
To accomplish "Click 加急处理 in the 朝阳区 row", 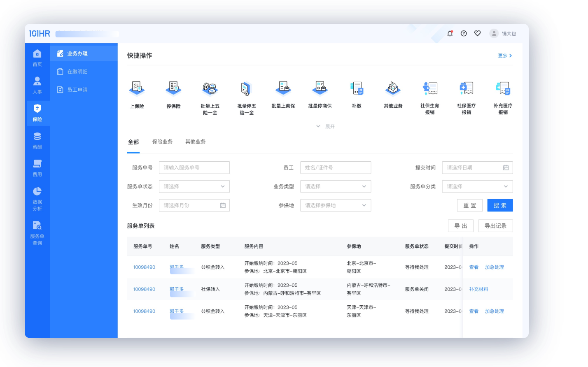I will pyautogui.click(x=494, y=267).
